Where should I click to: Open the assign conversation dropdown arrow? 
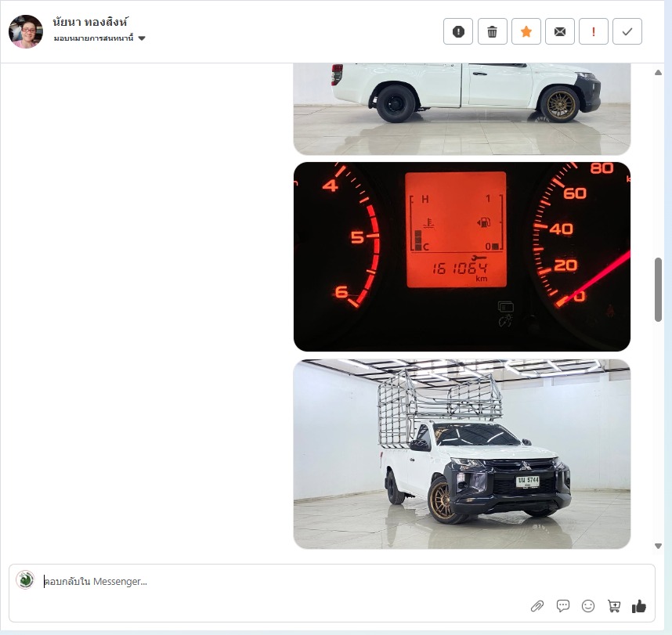[142, 38]
